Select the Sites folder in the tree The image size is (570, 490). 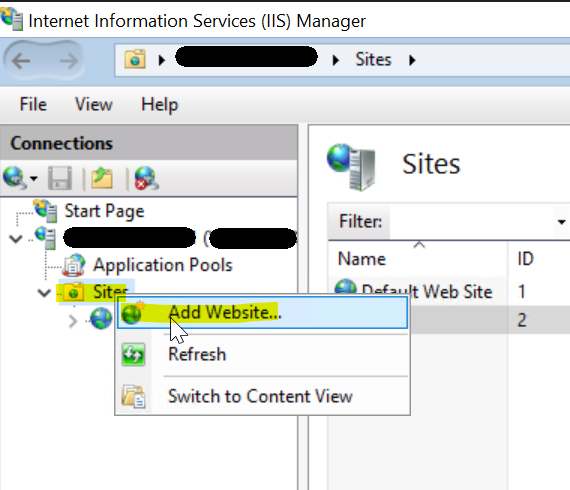tap(96, 292)
